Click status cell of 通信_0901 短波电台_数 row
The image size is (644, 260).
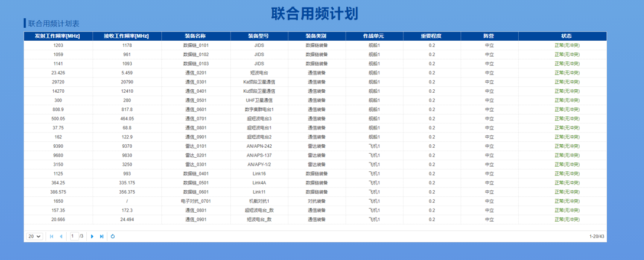point(566,220)
